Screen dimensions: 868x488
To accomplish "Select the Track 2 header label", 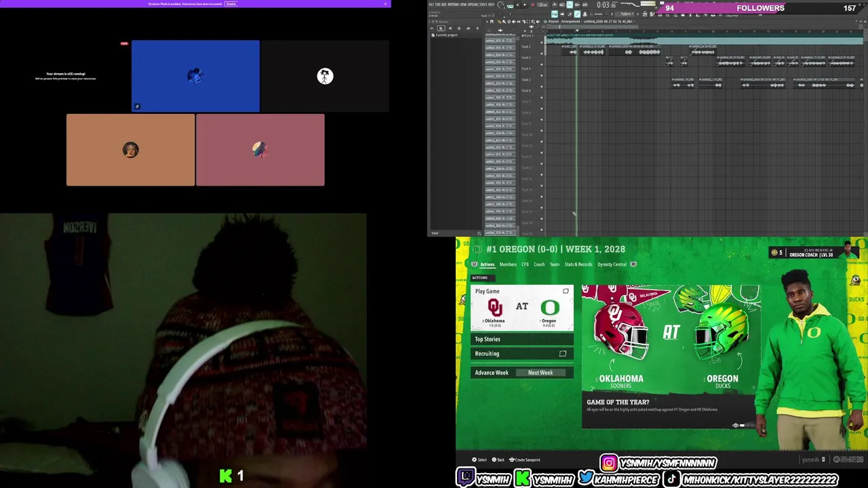I will [x=526, y=47].
